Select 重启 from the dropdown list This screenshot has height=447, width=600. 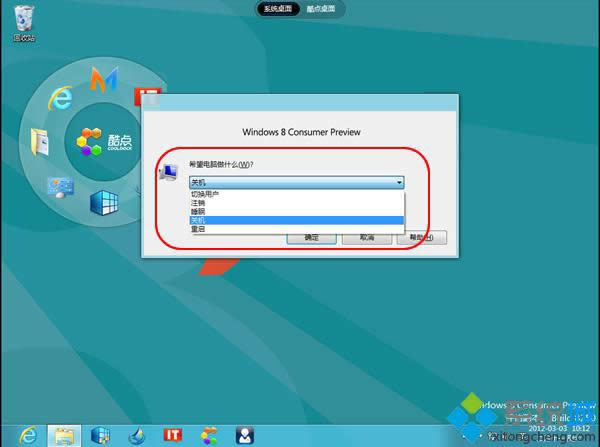pos(297,229)
